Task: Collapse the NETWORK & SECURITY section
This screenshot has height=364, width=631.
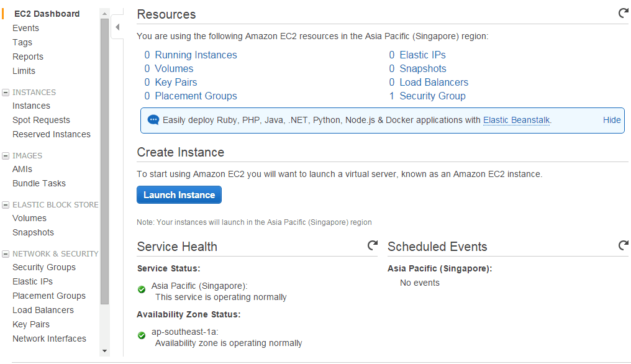Action: pyautogui.click(x=6, y=254)
